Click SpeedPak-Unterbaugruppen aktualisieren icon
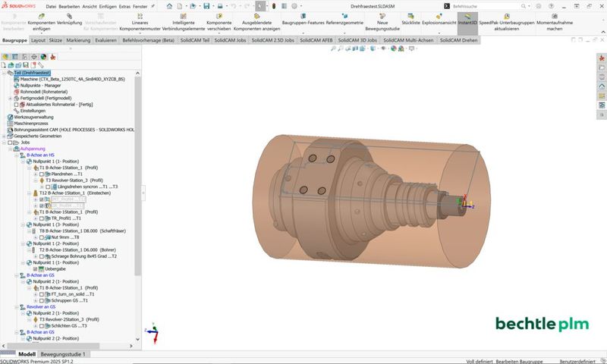This screenshot has width=607, height=364. point(506,16)
